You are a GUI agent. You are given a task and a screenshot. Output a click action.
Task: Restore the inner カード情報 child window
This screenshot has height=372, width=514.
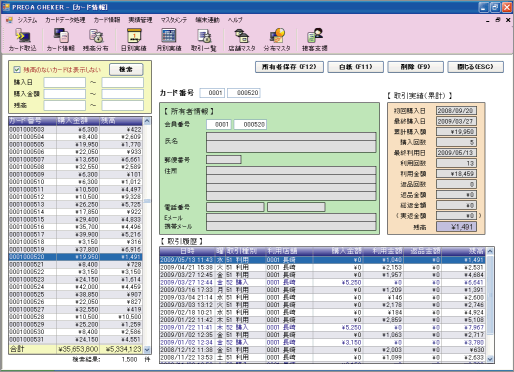tap(498, 20)
